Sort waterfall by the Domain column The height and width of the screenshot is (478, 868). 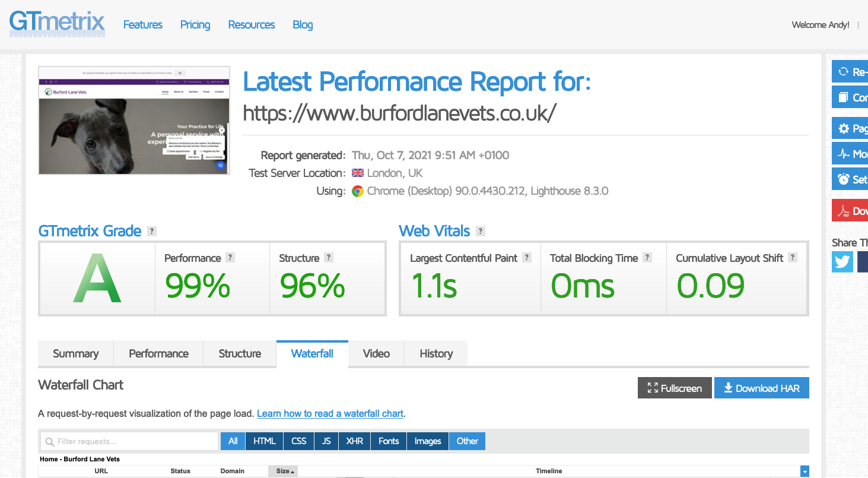click(x=233, y=471)
